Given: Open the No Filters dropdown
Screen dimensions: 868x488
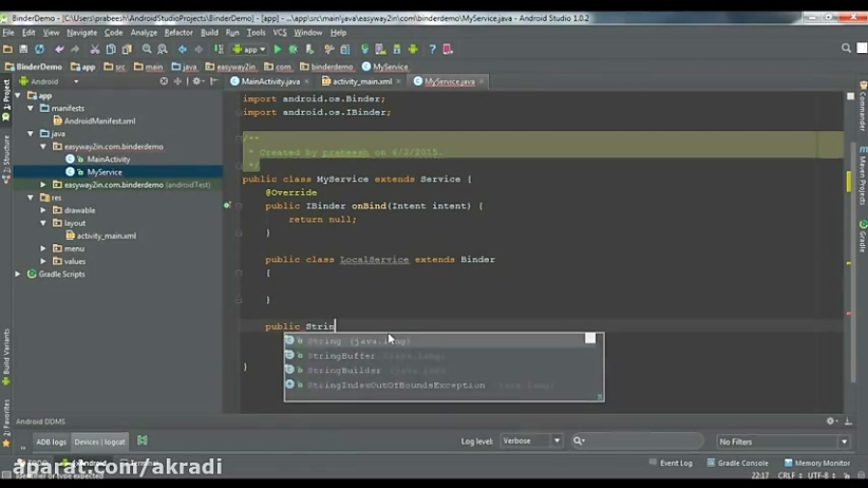Looking at the screenshot, I should pos(783,442).
